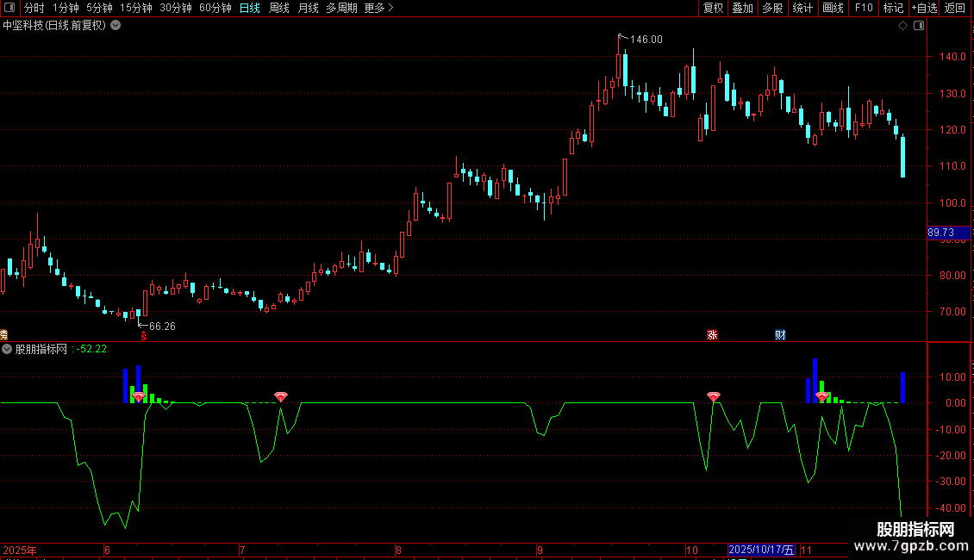Image resolution: width=974 pixels, height=560 pixels.
Task: Click the first red diamond signal in June
Action: click(x=139, y=396)
